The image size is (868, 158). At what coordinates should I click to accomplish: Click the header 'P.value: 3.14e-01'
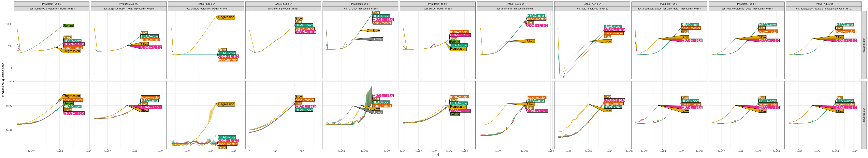(437, 4)
